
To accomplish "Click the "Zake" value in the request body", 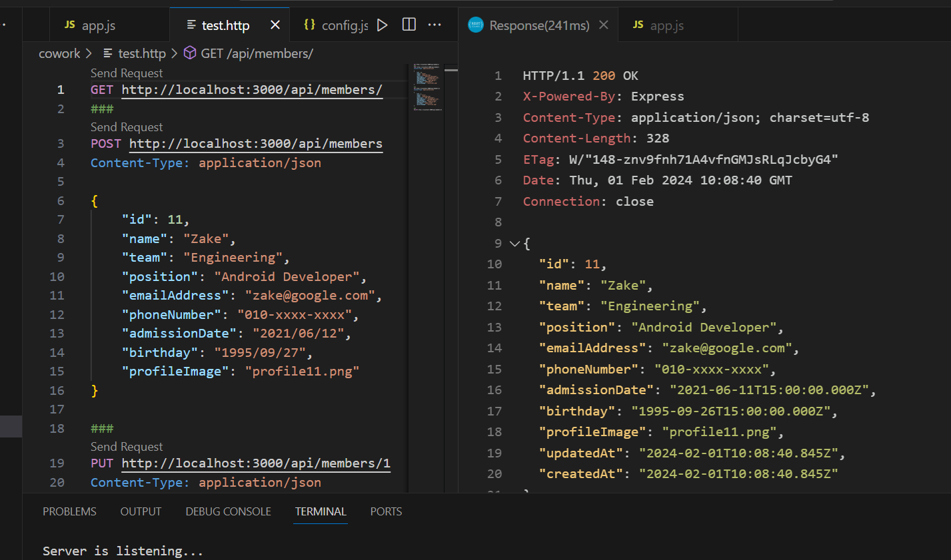I will pyautogui.click(x=206, y=239).
